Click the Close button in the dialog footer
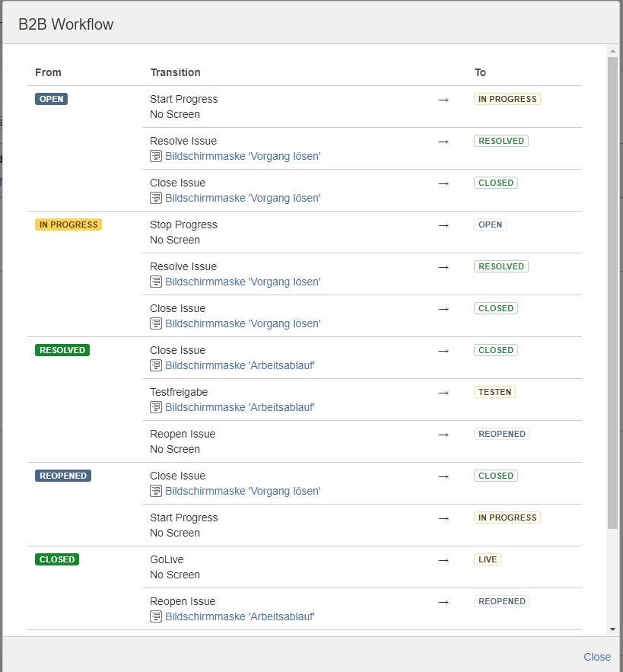Screen dimensions: 623x672 click(597, 656)
